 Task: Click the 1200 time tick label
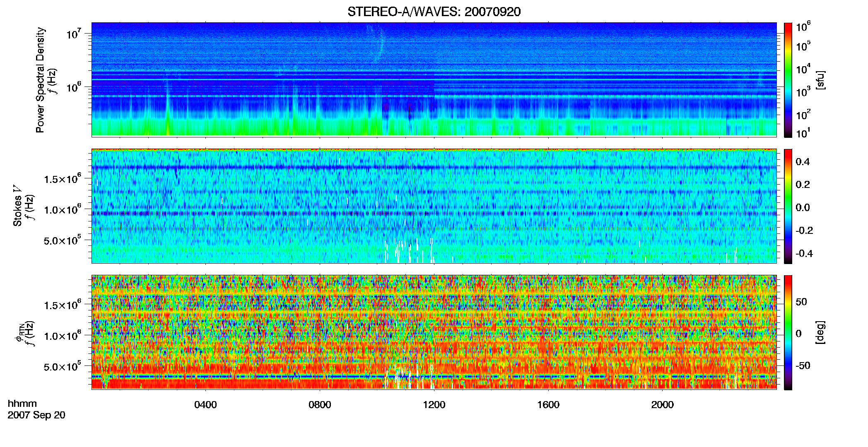tap(434, 404)
